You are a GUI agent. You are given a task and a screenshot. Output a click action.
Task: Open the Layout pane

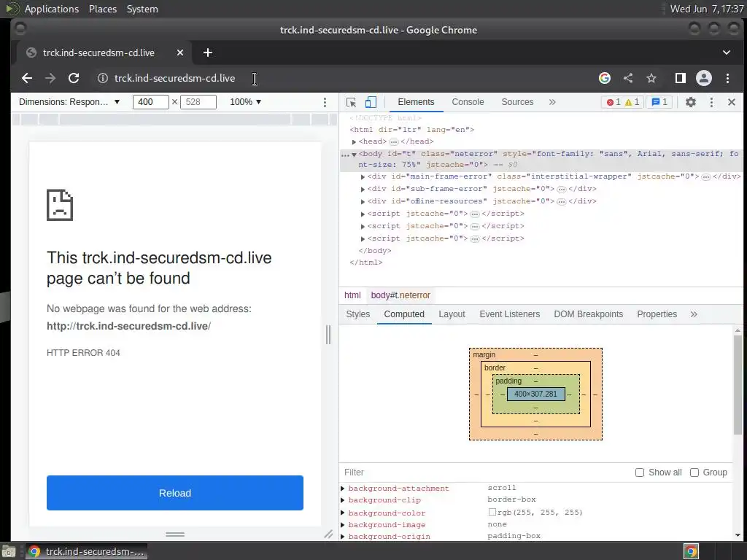(452, 314)
